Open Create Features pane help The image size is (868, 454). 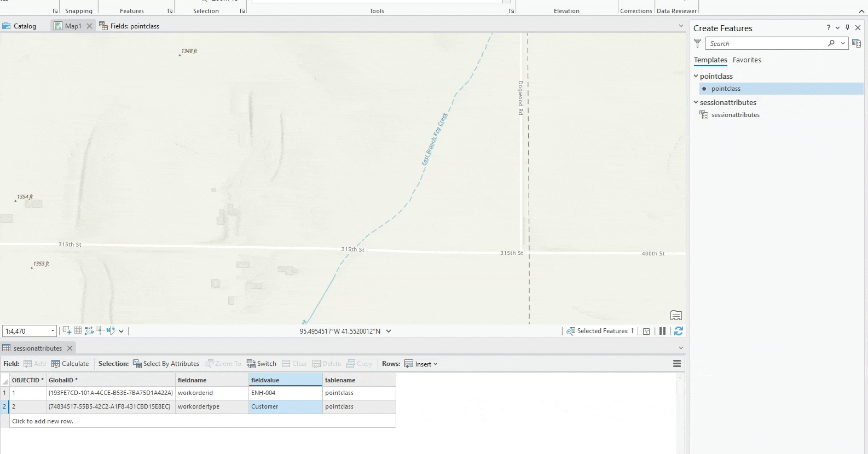[x=829, y=28]
